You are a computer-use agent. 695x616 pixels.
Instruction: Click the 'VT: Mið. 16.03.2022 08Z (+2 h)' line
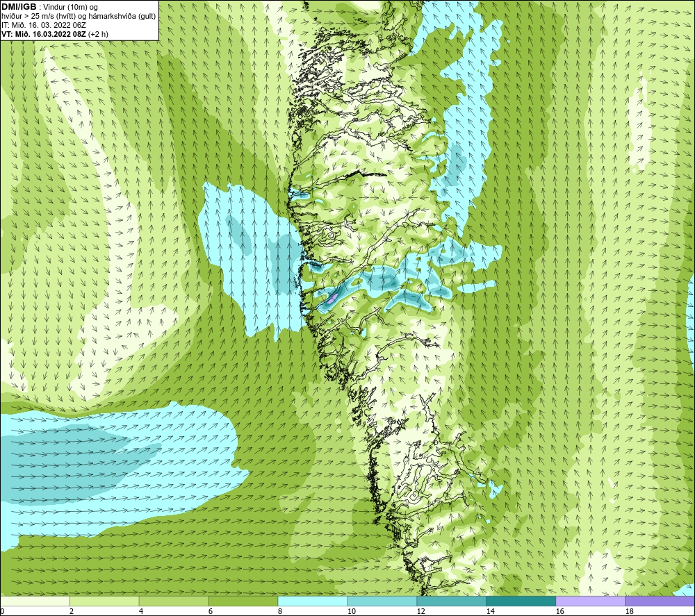54,34
